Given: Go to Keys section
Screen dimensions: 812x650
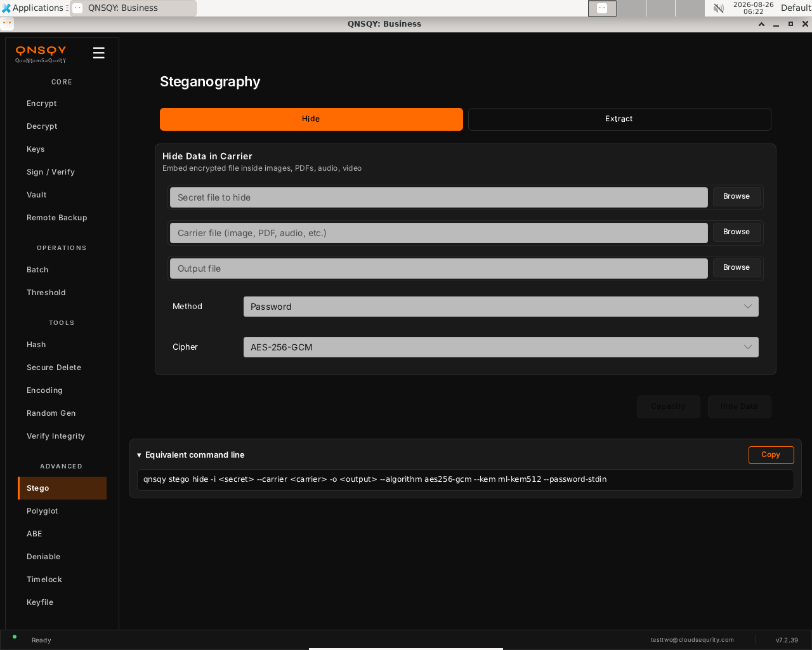Looking at the screenshot, I should 62,149.
